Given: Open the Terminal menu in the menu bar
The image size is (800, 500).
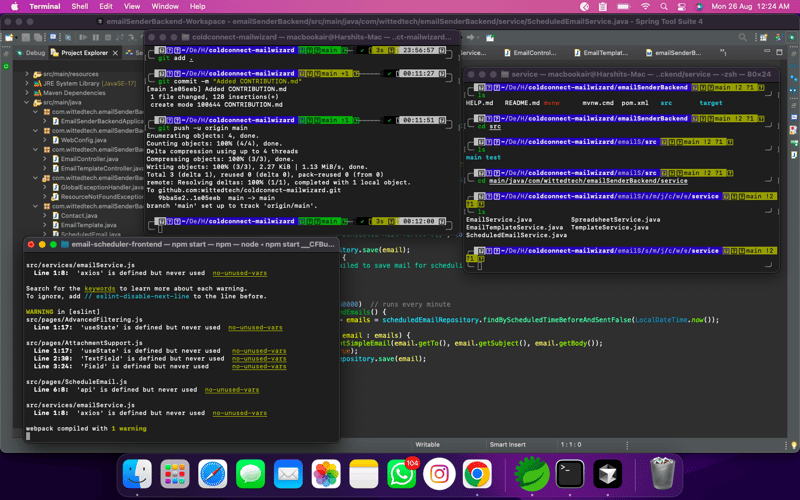Looking at the screenshot, I should (45, 7).
